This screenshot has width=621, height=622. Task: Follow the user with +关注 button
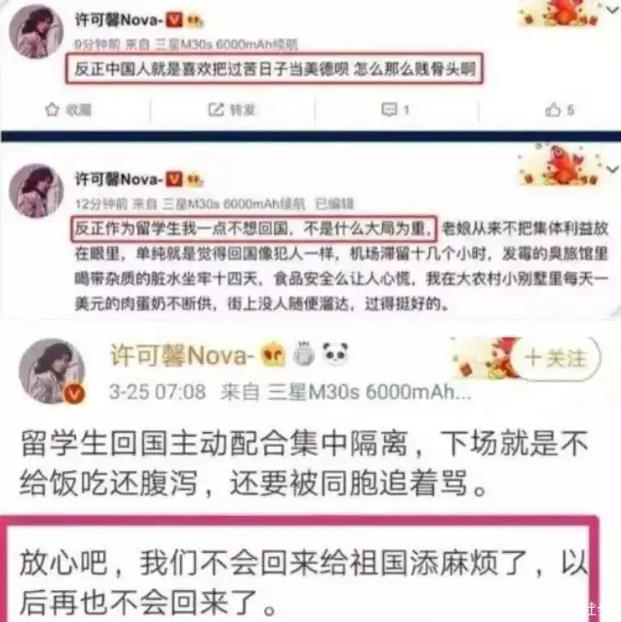click(x=556, y=358)
